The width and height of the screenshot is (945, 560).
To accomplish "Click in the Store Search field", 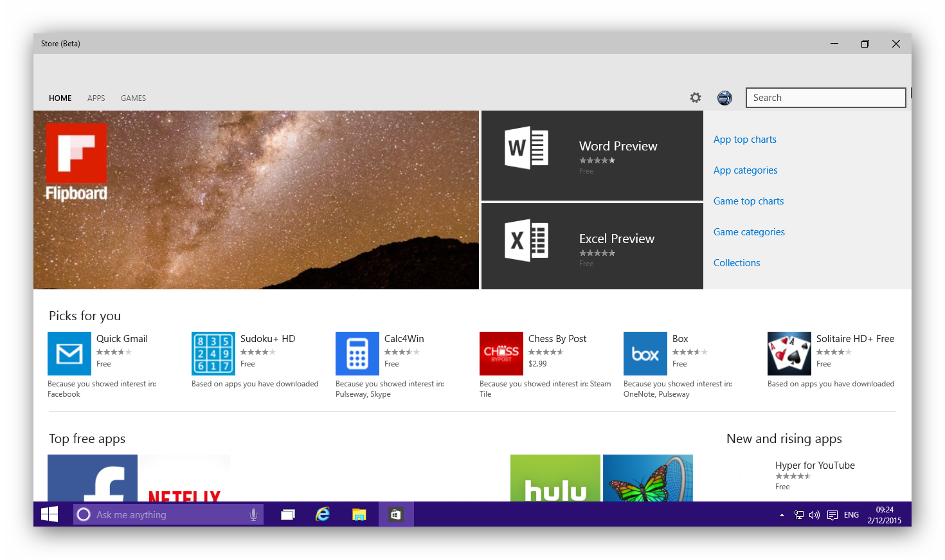I will pyautogui.click(x=826, y=98).
